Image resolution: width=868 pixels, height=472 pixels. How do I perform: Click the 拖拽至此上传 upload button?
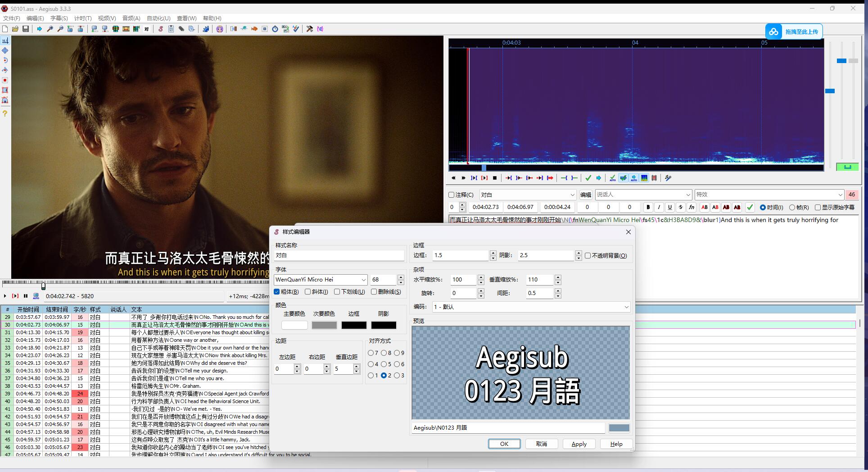(794, 32)
